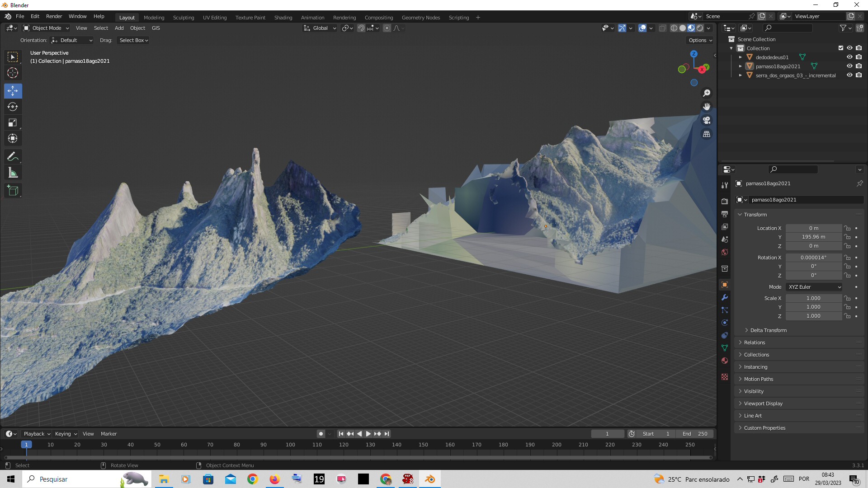Select the Cursor tool in toolbar

13,73
